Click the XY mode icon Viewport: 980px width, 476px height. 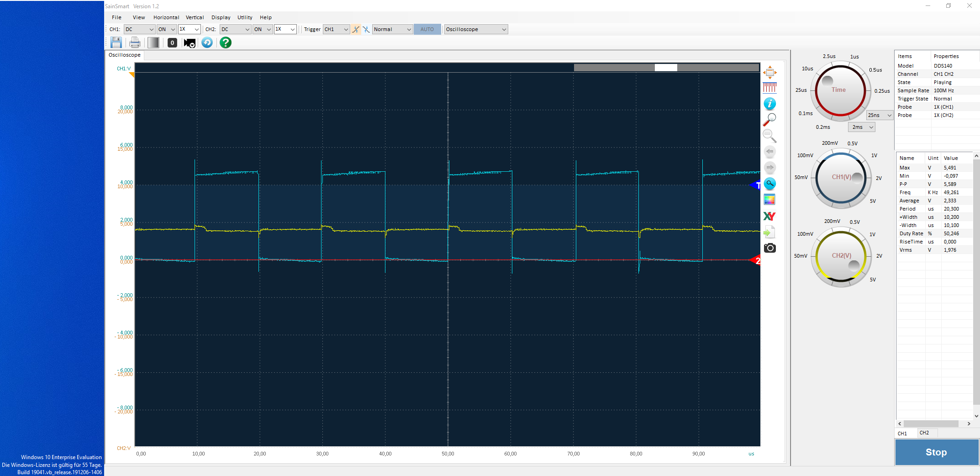coord(769,216)
